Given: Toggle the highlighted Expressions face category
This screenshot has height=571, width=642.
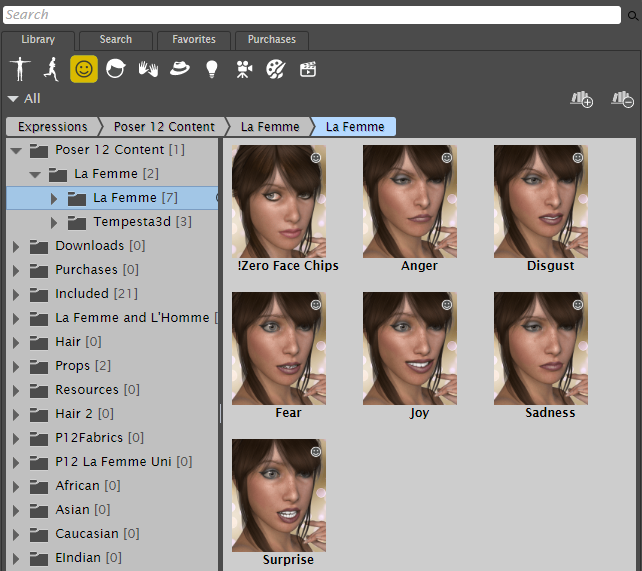Looking at the screenshot, I should (84, 69).
